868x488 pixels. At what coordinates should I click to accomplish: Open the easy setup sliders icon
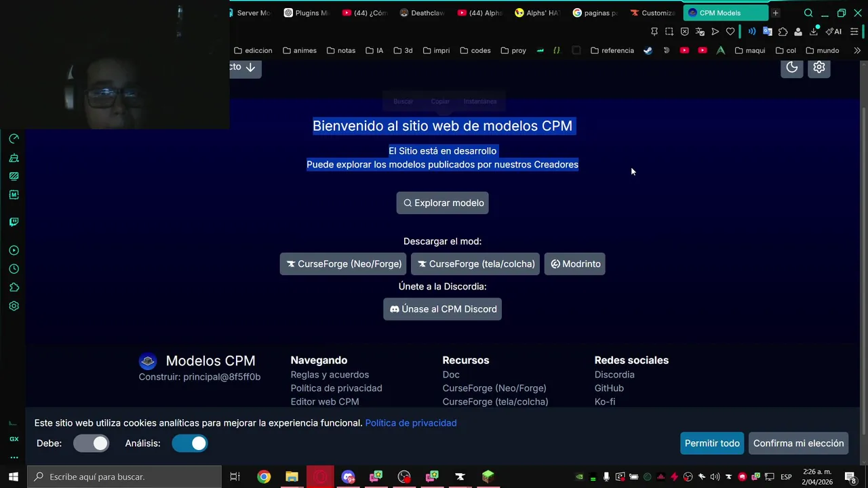[854, 32]
